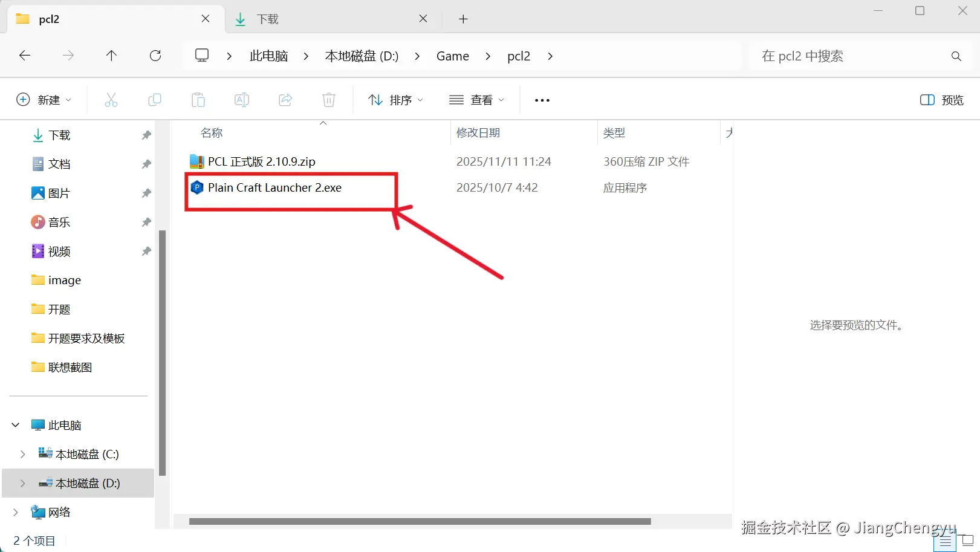
Task: Expand the chevron after 此电脑 in address bar
Action: point(306,56)
